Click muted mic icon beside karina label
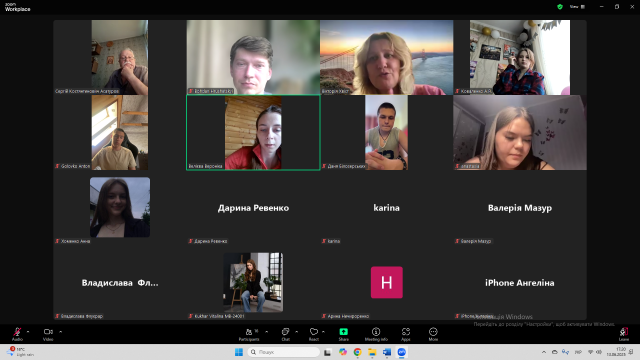This screenshot has width=640, height=360. [324, 241]
